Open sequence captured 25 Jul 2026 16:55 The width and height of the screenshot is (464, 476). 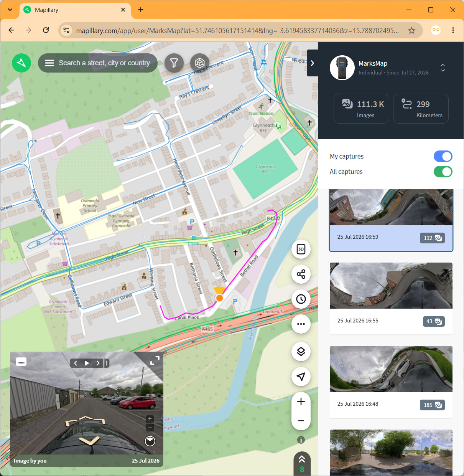(x=391, y=298)
